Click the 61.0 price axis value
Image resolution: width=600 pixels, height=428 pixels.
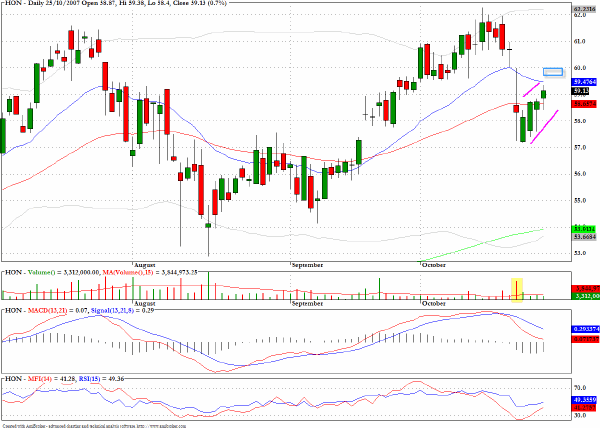click(580, 41)
